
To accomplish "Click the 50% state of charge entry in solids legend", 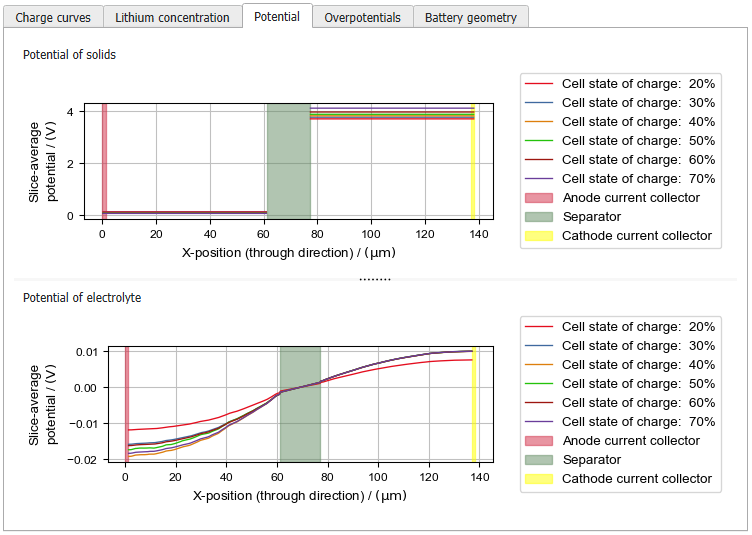I will click(x=620, y=140).
